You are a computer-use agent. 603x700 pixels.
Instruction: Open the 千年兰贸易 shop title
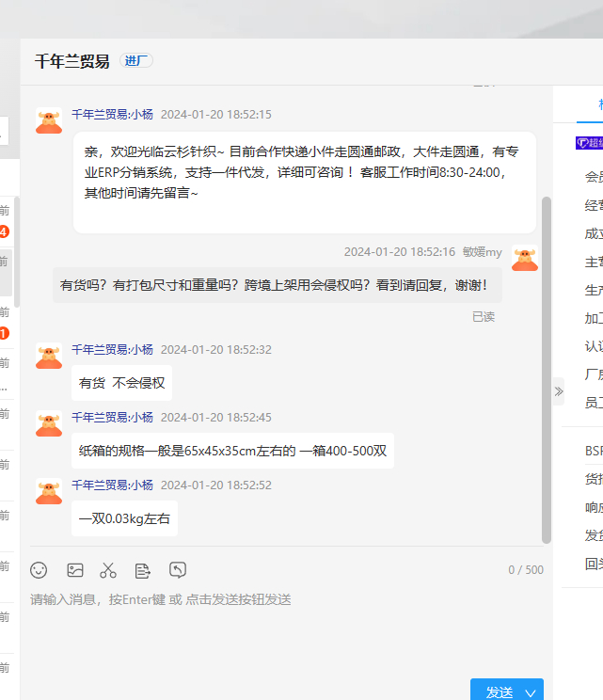click(71, 61)
